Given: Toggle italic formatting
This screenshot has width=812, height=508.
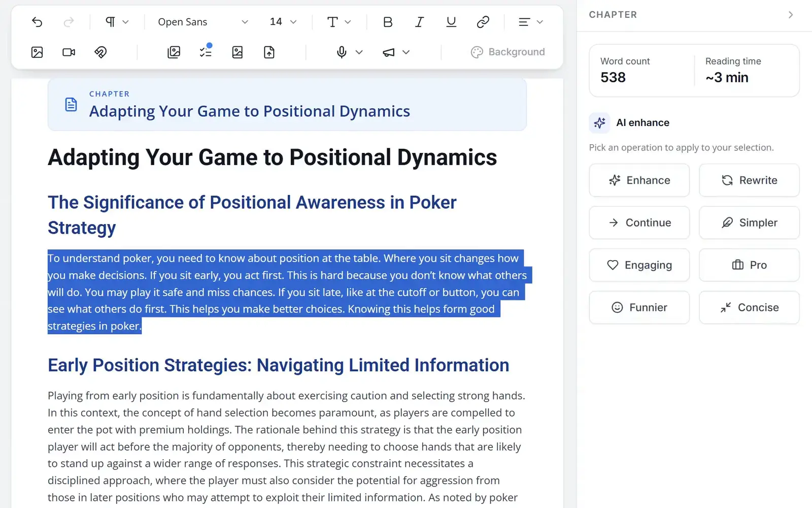Looking at the screenshot, I should [419, 22].
